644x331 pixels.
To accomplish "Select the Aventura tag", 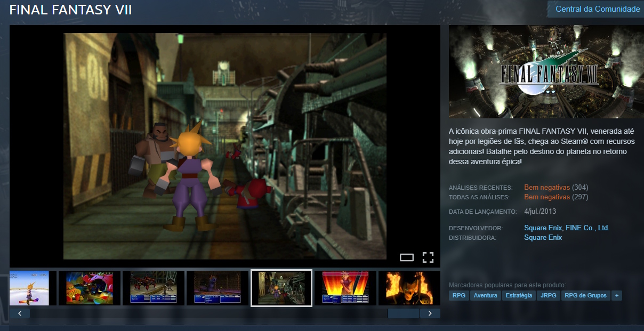I will 486,295.
